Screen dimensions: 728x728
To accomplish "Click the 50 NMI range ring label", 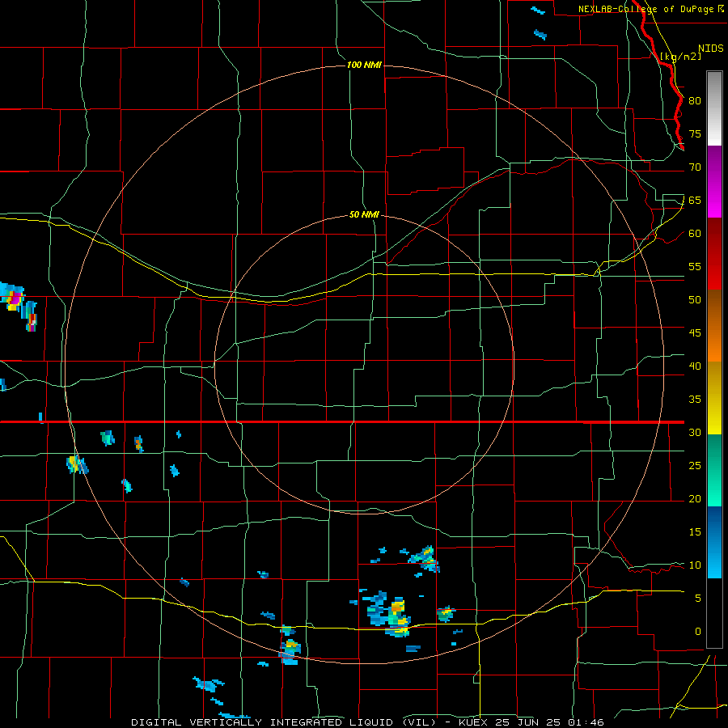I will tap(365, 214).
